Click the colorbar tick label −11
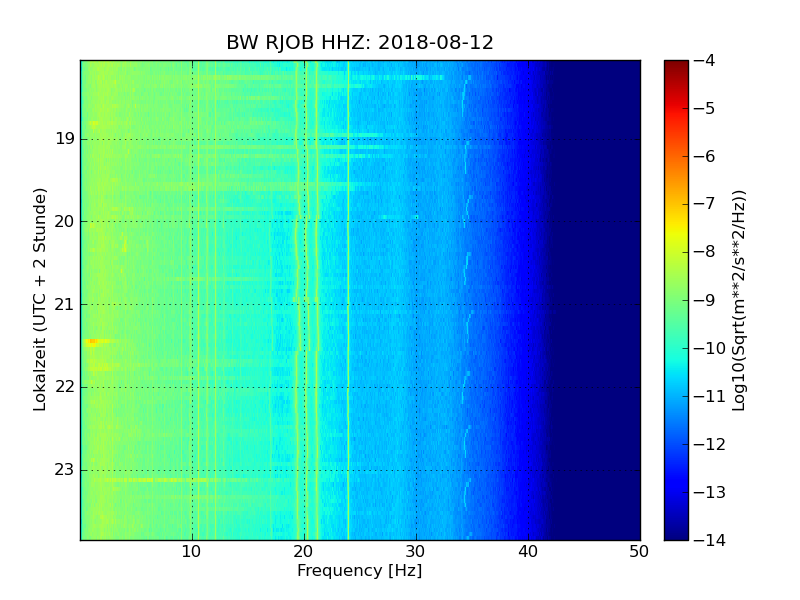The width and height of the screenshot is (800, 600). click(710, 396)
